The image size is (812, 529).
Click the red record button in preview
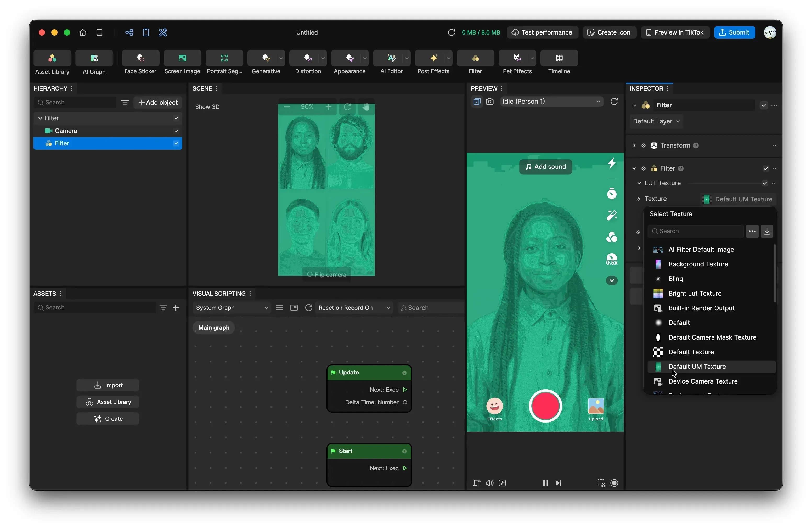pos(545,406)
